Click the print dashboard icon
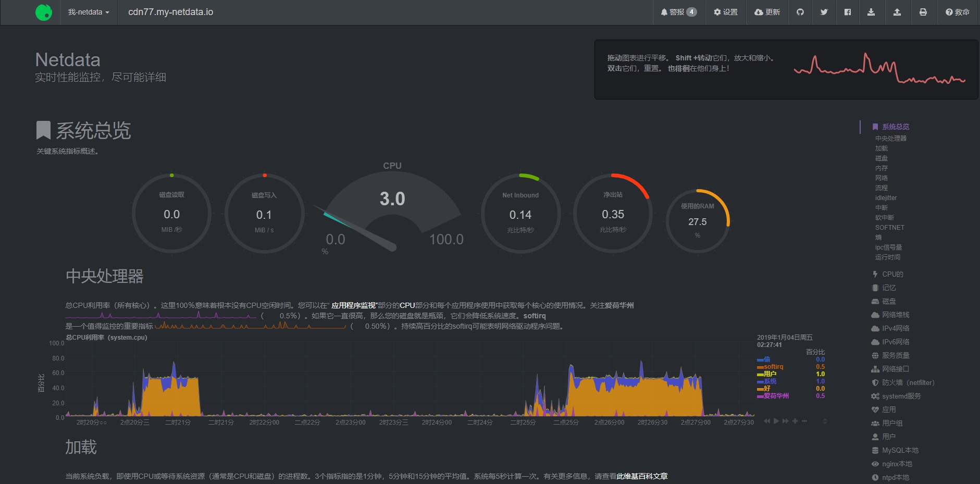 pyautogui.click(x=923, y=12)
